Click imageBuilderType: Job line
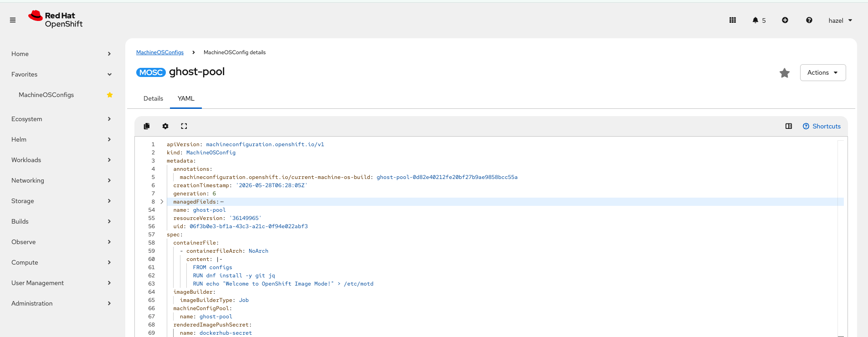The image size is (868, 337). pos(214,300)
